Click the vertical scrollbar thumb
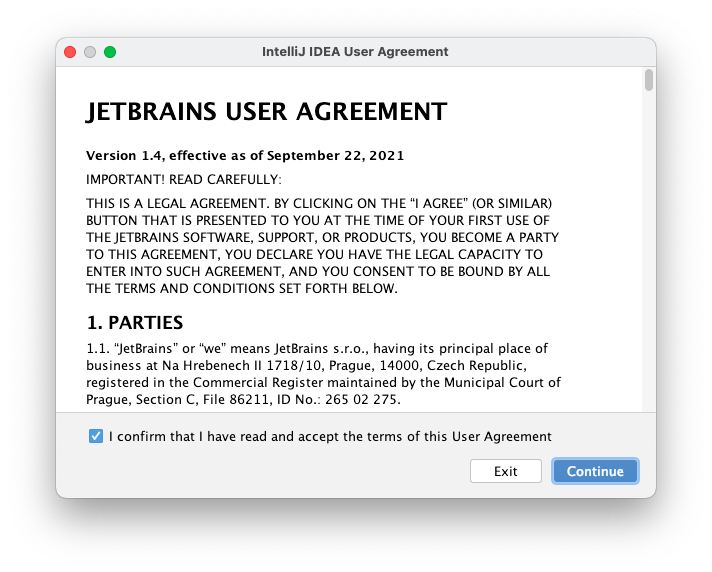712x572 pixels. (x=649, y=80)
